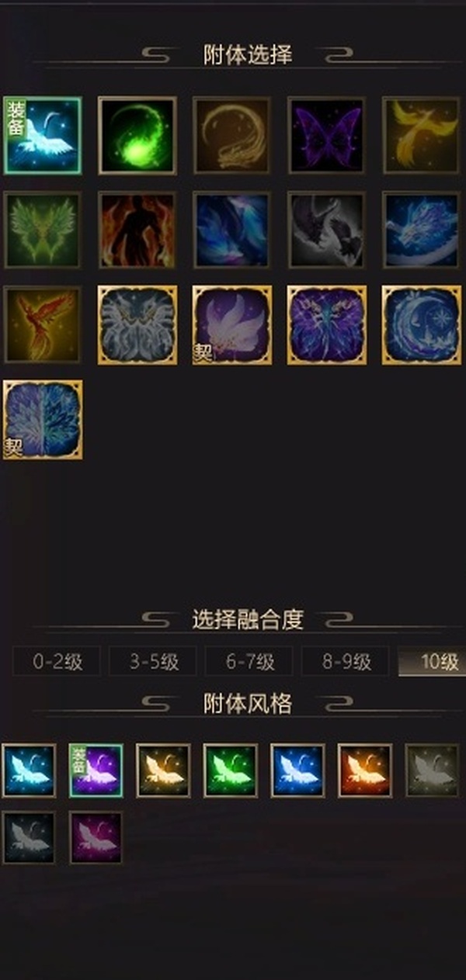Apply the green attachment style swatch
The width and height of the screenshot is (466, 980).
[x=230, y=770]
